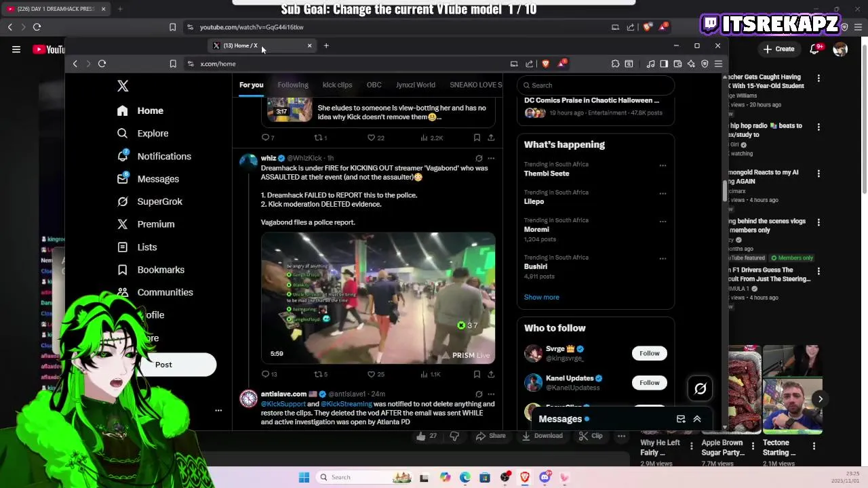Open options for Thembi Seete trend
Viewport: 868px width, 488px height.
coord(663,165)
